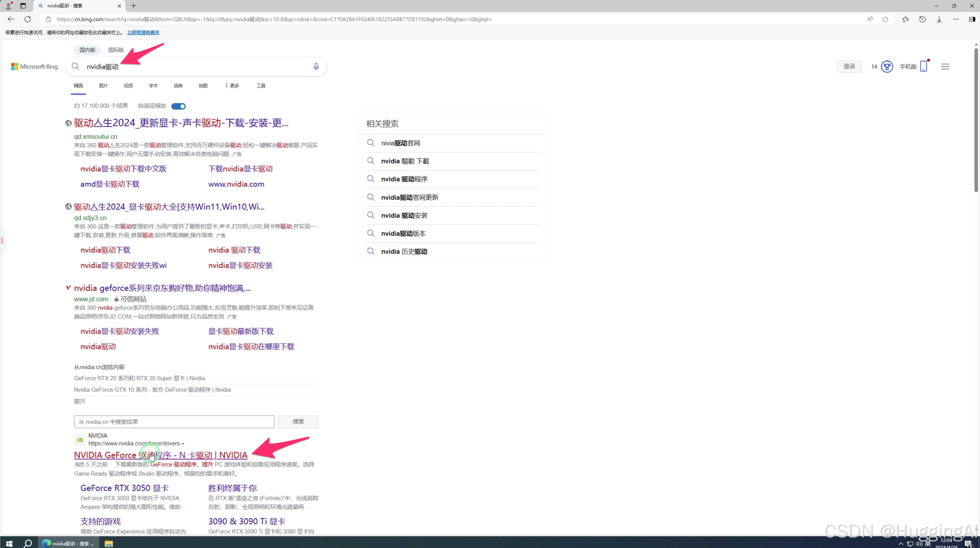Switch to the 视频 results tab

coord(128,86)
